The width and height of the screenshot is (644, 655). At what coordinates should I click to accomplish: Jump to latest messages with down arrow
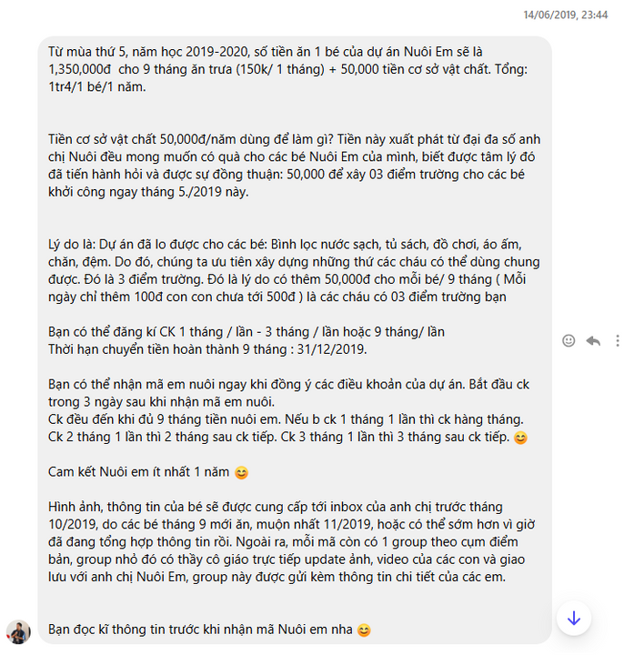coord(573,619)
